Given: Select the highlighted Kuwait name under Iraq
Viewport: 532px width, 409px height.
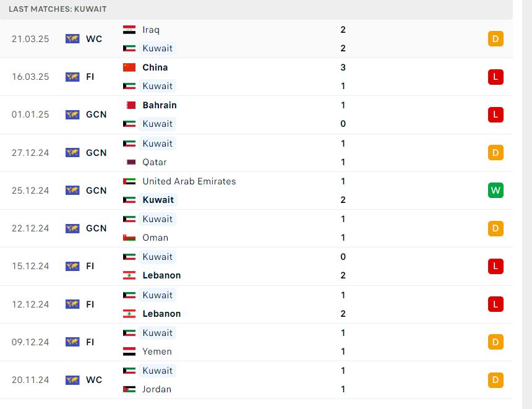Looking at the screenshot, I should click(157, 48).
